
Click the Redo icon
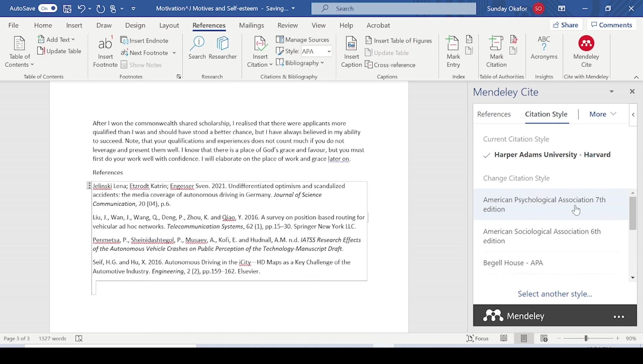(100, 9)
